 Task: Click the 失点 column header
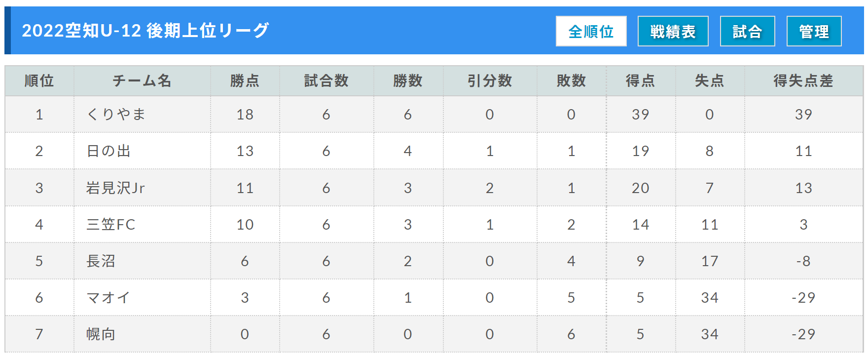click(710, 80)
